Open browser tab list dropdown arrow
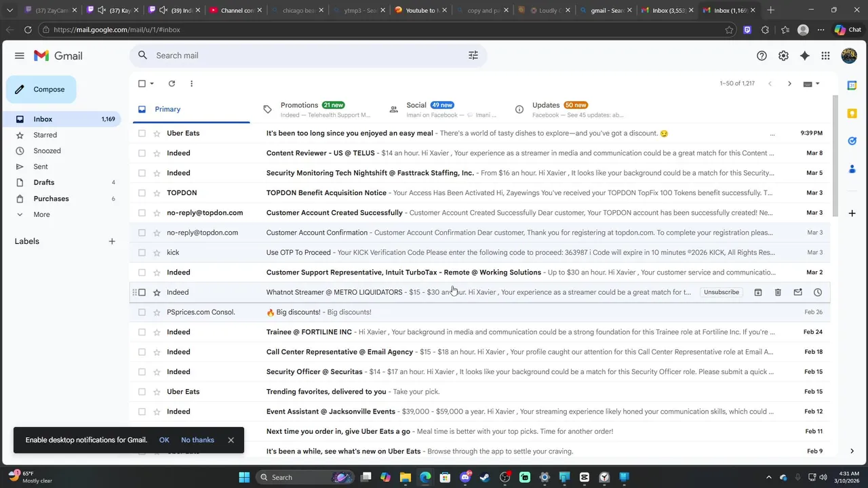This screenshot has height=488, width=868. (x=9, y=10)
